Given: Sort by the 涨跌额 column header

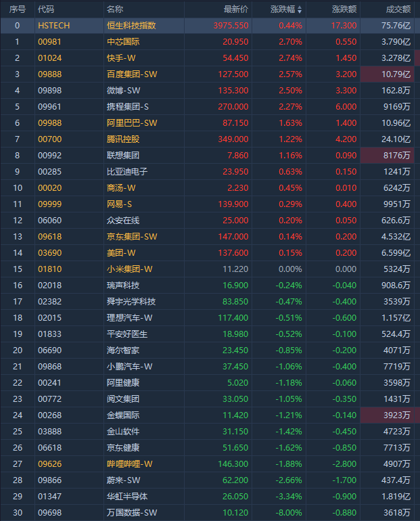Looking at the screenshot, I should click(x=344, y=9).
